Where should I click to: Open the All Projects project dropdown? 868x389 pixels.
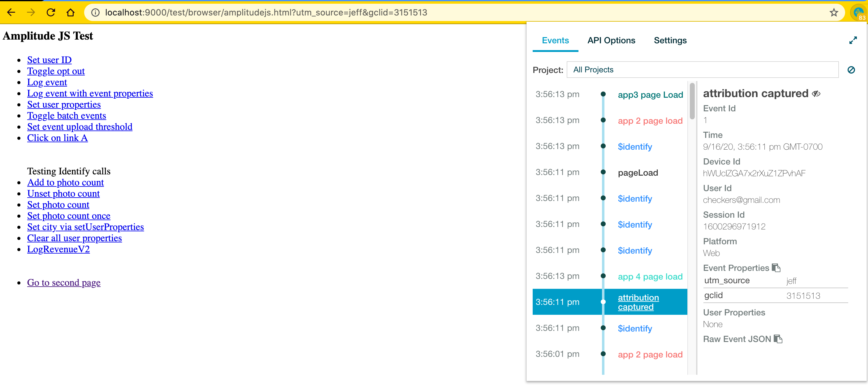(702, 70)
